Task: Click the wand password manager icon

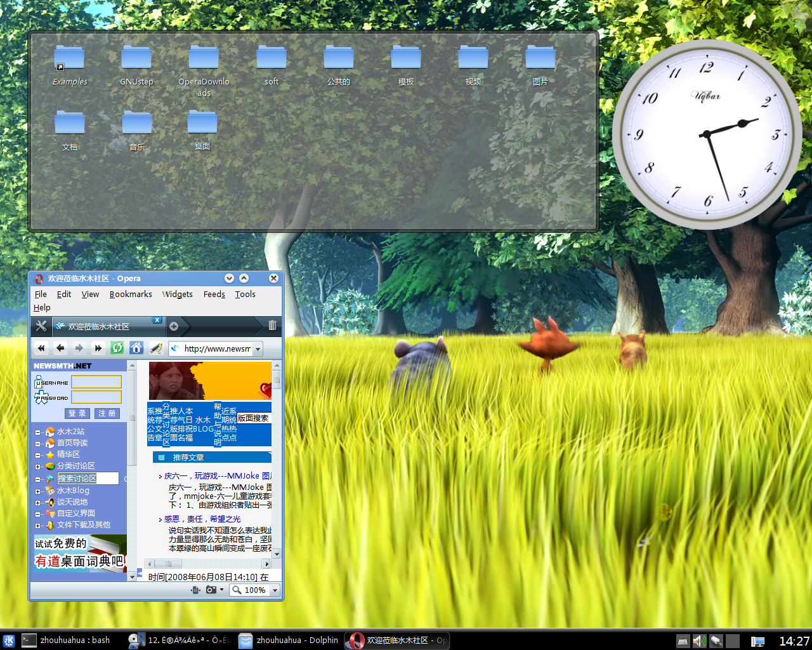Action: (x=155, y=348)
